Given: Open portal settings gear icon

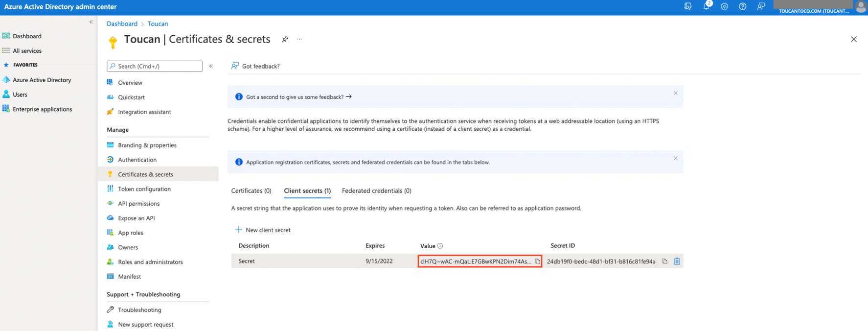Looking at the screenshot, I should point(724,6).
